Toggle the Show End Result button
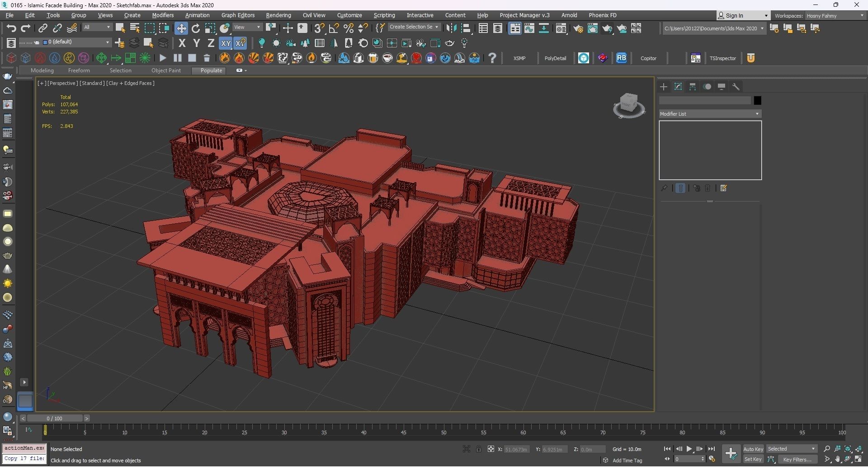Viewport: 868px width, 470px height. pyautogui.click(x=680, y=188)
